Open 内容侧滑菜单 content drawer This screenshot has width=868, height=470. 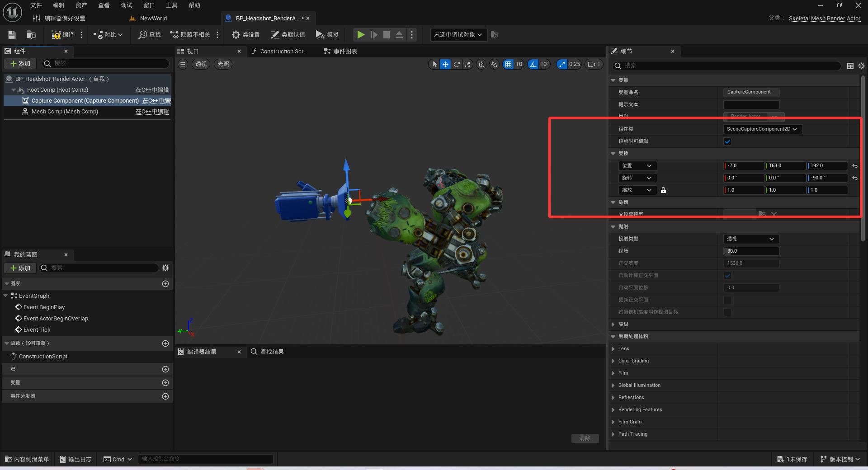pyautogui.click(x=27, y=459)
